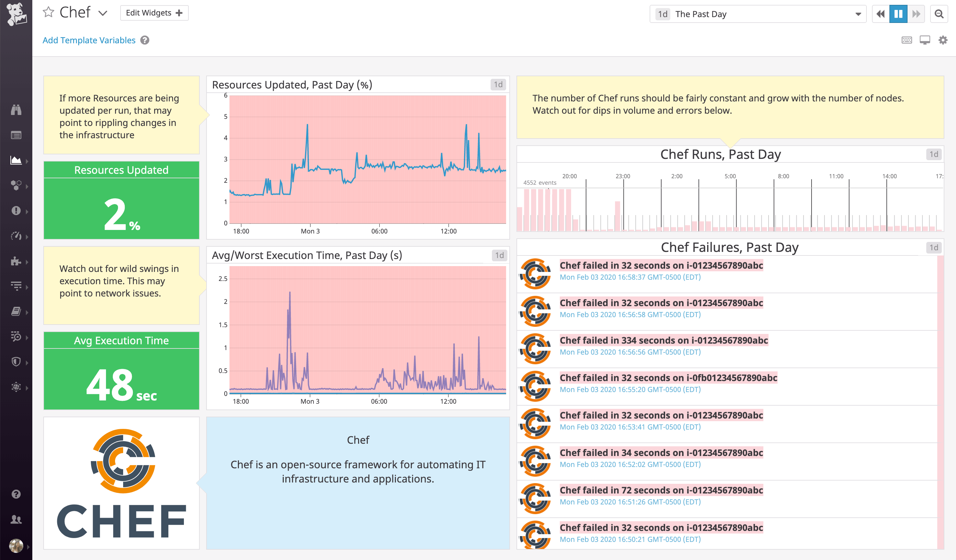Click the Datadog dog logo
Image resolution: width=956 pixels, height=560 pixels.
[x=17, y=15]
